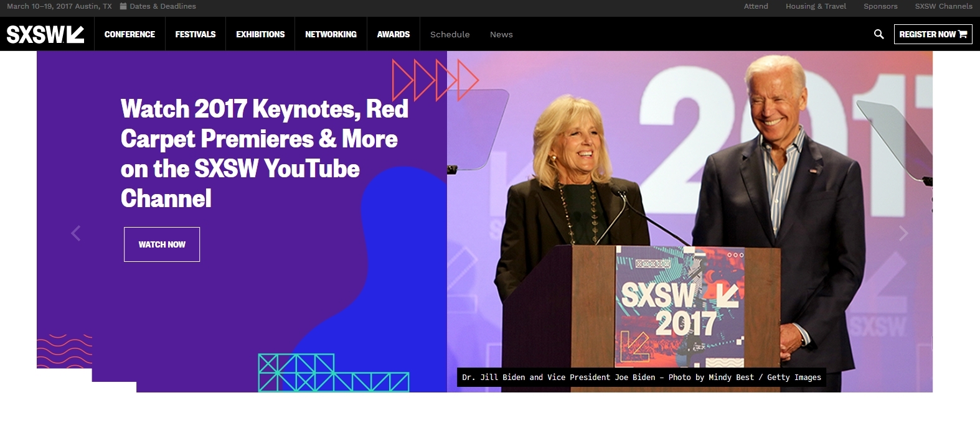This screenshot has height=436, width=980.
Task: Click the photo credit caption text
Action: [x=641, y=378]
